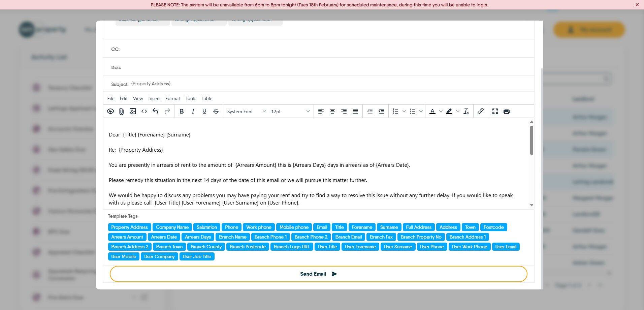
Task: Click the Preview eye icon in toolbar
Action: click(x=110, y=111)
